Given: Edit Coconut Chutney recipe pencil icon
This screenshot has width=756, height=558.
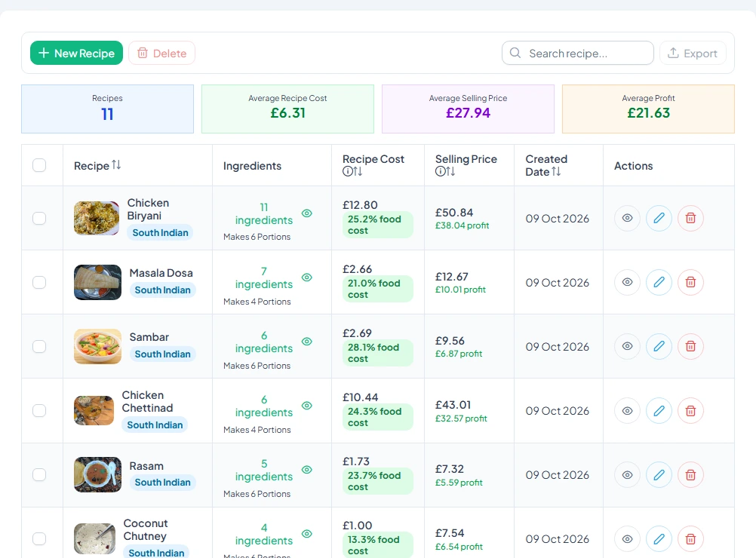Looking at the screenshot, I should tap(659, 538).
